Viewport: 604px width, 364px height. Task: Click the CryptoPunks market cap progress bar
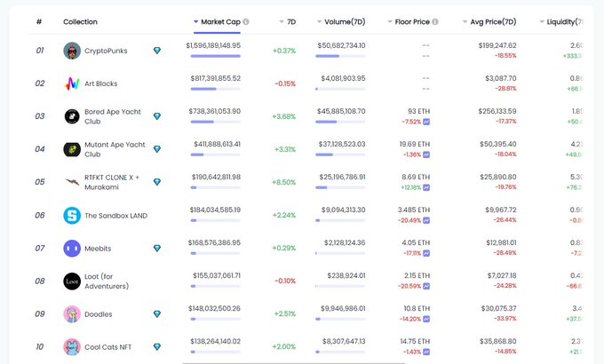click(x=215, y=56)
